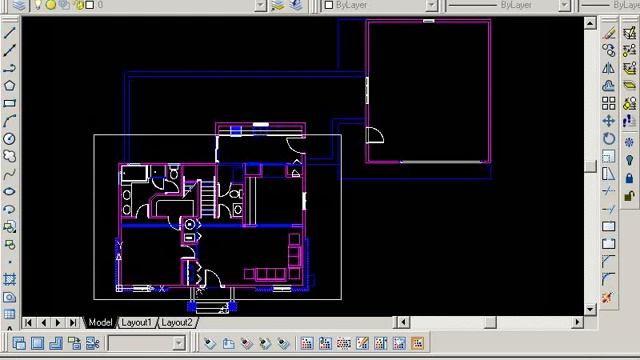The image size is (640, 360).
Task: Toggle layer 0 freeze sun icon
Action: click(51, 5)
